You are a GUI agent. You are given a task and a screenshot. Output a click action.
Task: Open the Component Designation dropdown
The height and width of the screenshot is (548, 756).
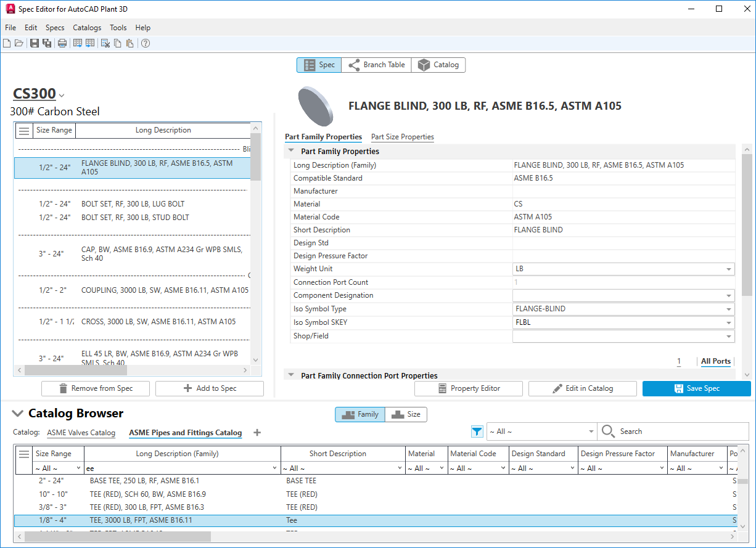click(729, 296)
